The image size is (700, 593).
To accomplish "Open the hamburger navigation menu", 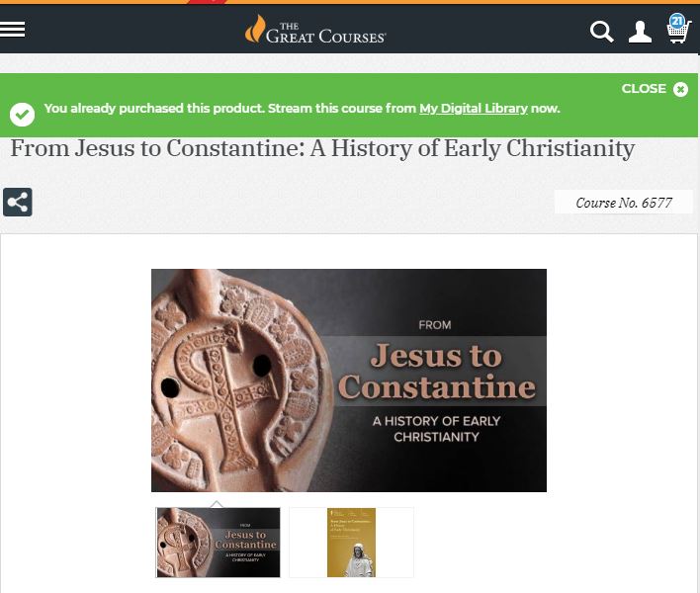I will coord(12,30).
